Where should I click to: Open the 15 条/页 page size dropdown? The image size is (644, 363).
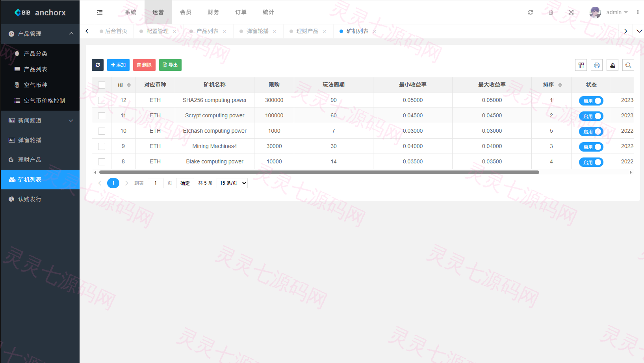pyautogui.click(x=232, y=183)
